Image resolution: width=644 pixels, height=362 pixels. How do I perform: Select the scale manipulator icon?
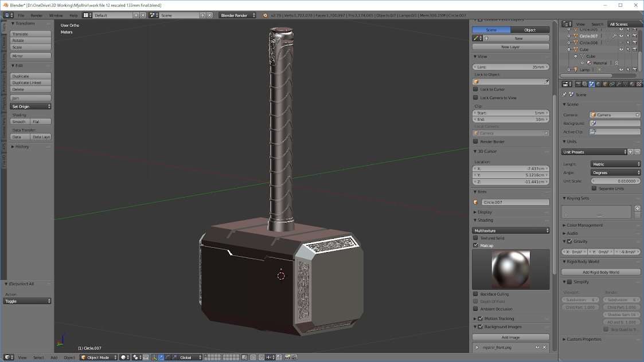(x=174, y=357)
